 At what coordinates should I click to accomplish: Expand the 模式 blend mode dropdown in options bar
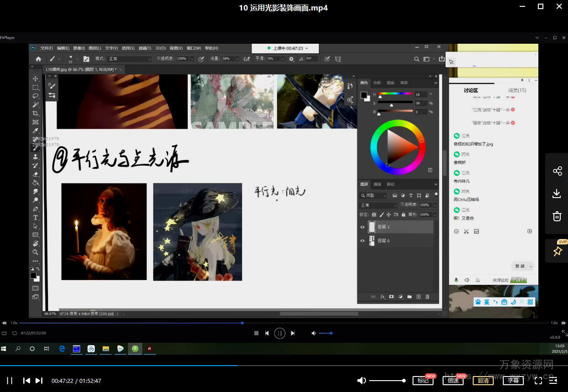click(129, 59)
